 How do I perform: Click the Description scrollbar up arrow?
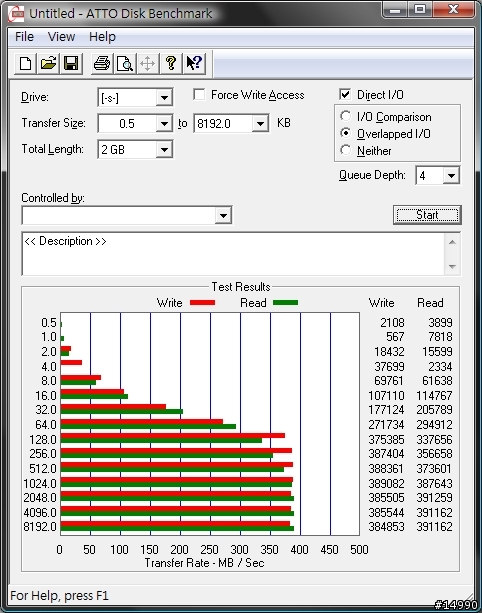pos(452,242)
